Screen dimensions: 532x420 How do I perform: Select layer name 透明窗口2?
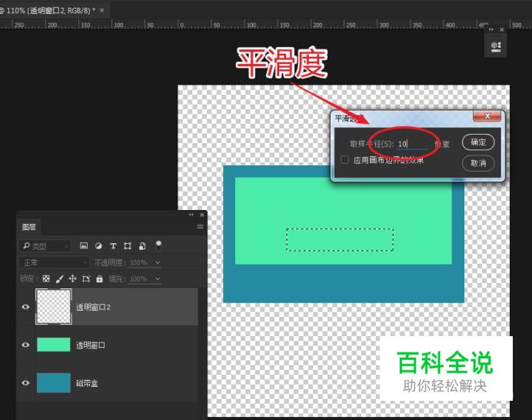(93, 307)
